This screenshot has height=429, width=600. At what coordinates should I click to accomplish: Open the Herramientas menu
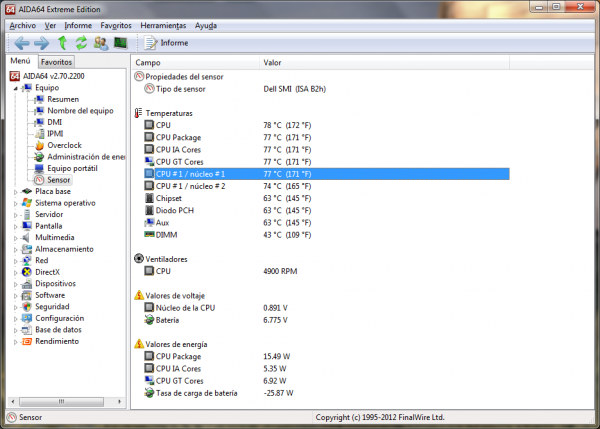point(163,26)
